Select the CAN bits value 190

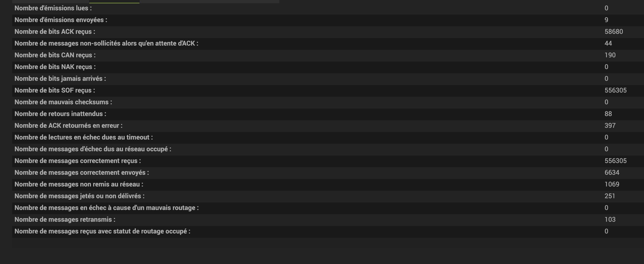(x=610, y=55)
